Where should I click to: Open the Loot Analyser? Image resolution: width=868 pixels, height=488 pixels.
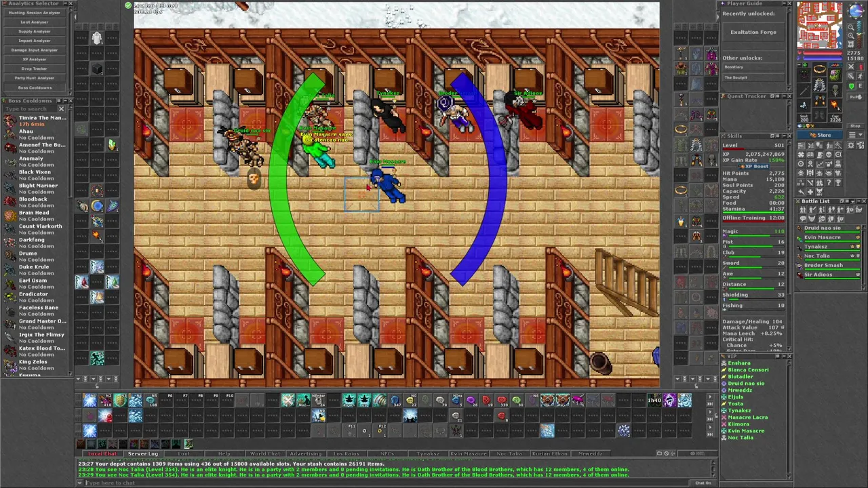(35, 22)
